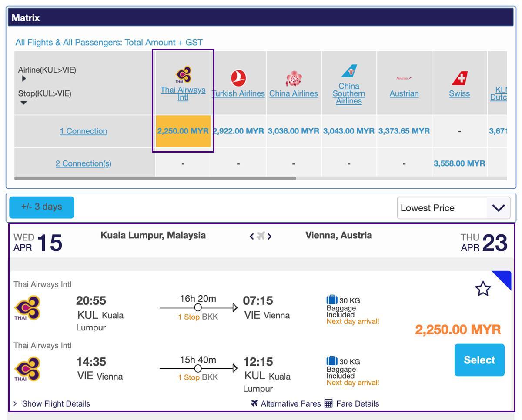Click the China Airlines flower logo

[294, 79]
